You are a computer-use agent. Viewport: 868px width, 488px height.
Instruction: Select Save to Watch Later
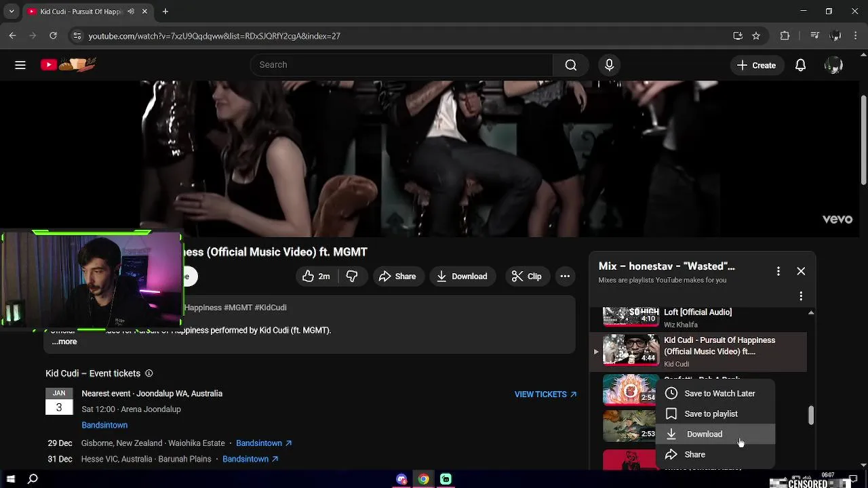715,393
